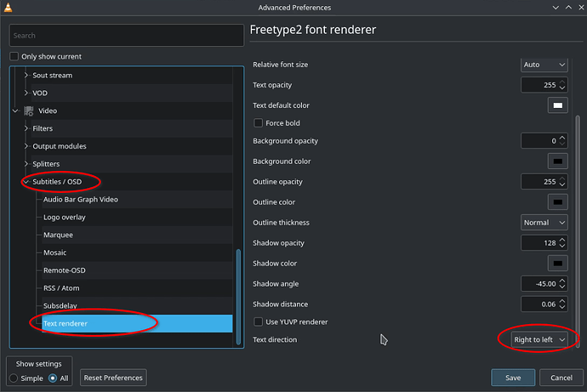Select the Simple settings radio button
The height and width of the screenshot is (392, 587).
[14, 378]
